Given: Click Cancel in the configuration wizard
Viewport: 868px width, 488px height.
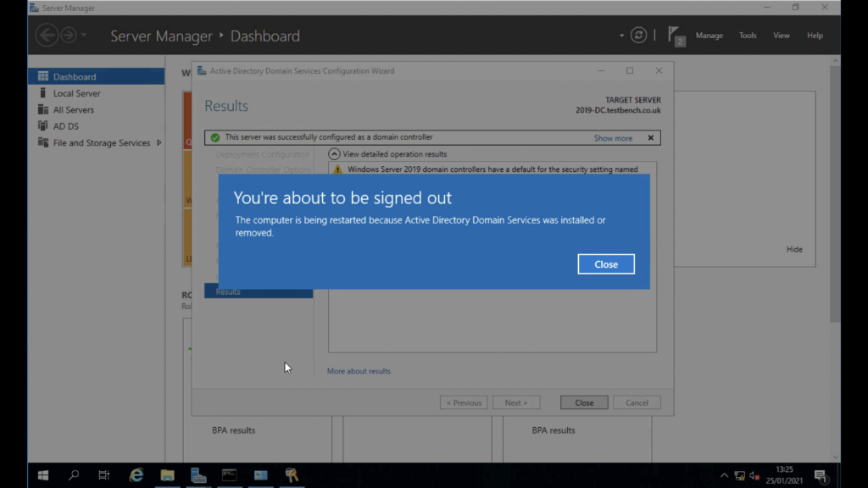Looking at the screenshot, I should coord(637,402).
